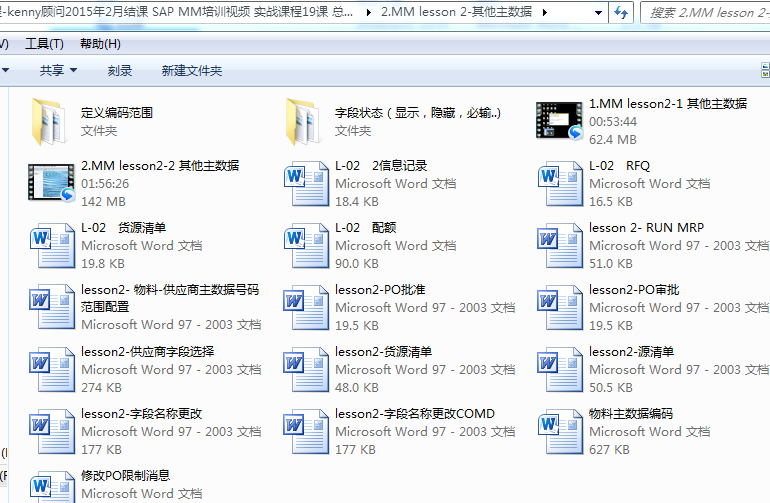Select the file name L-02 2信息记录
Image resolution: width=770 pixels, height=503 pixels.
point(381,166)
